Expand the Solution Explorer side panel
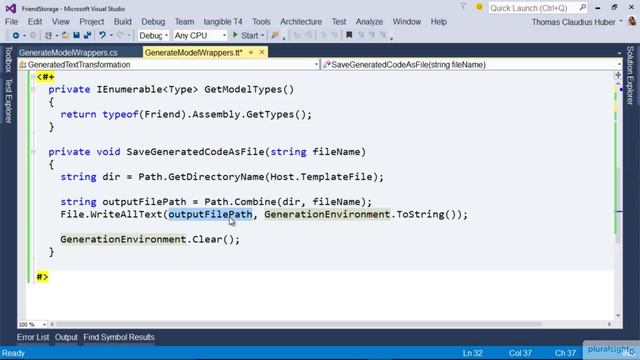Viewport: 640px width, 360px height. pos(630,75)
